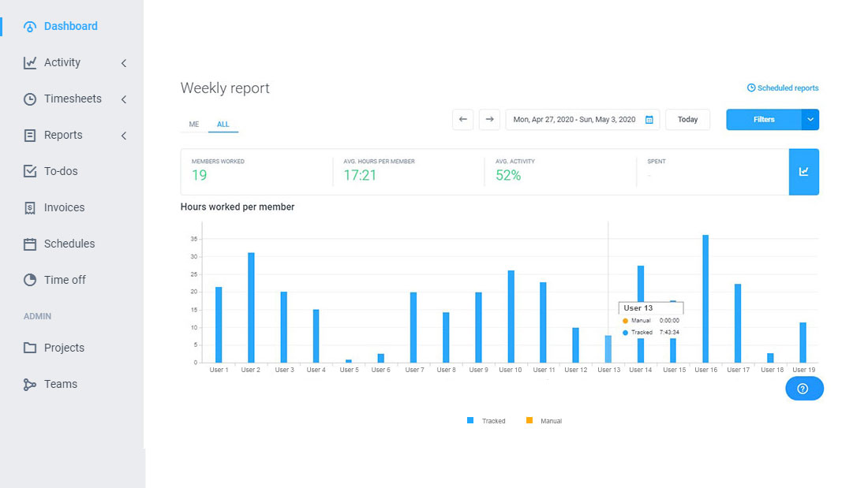Open the Scheduled reports link
The image size is (868, 488).
tap(788, 88)
